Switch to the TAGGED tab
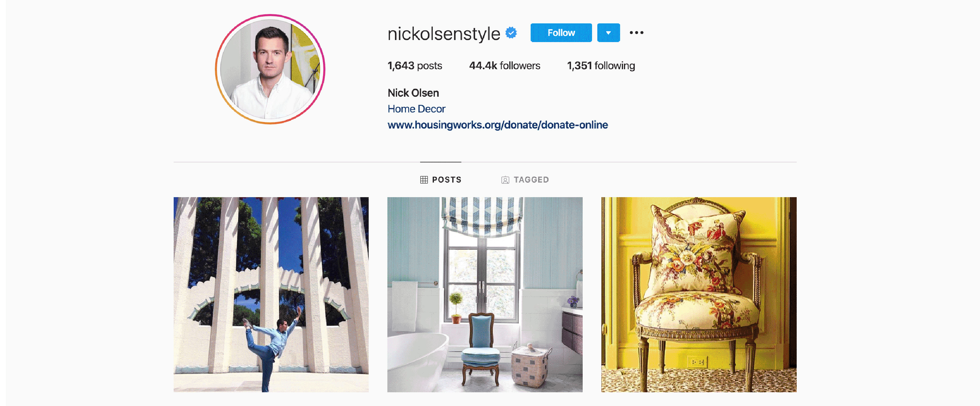Screen dimensions: 980x406 point(525,179)
